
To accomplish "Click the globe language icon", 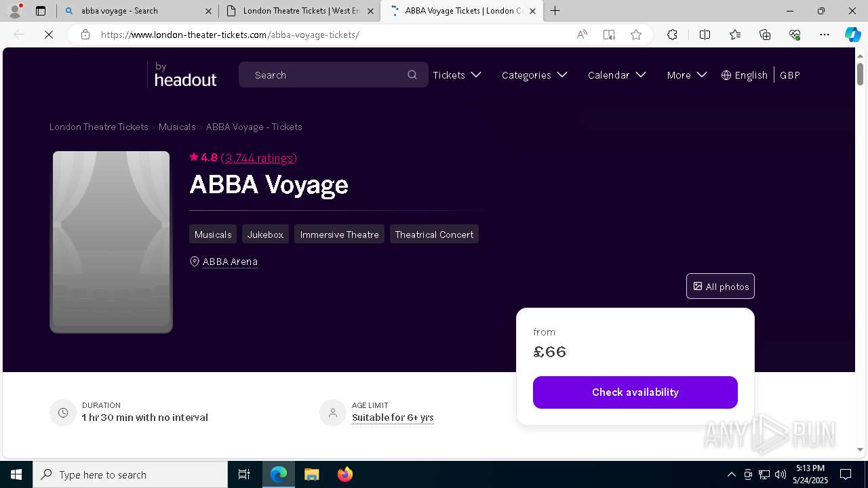I will 726,75.
